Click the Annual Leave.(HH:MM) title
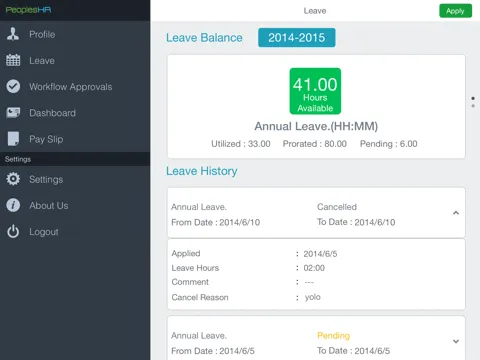The height and width of the screenshot is (360, 480). point(316,126)
